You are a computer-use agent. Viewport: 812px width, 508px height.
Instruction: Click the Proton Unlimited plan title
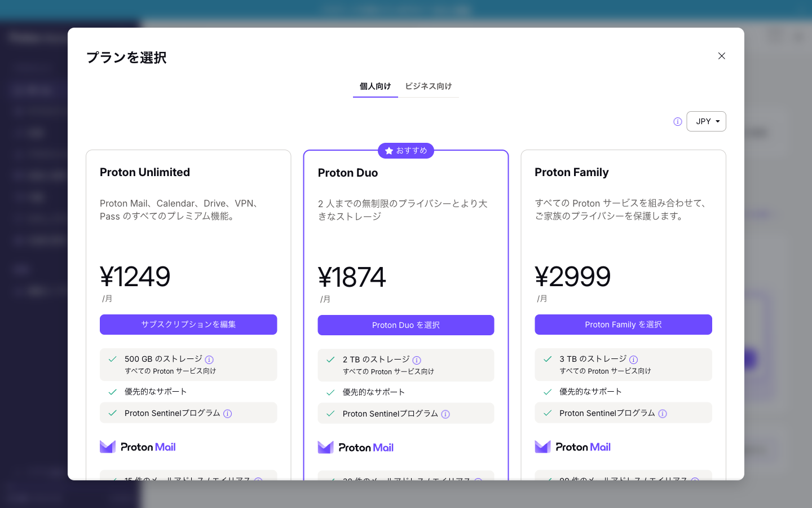tap(145, 172)
